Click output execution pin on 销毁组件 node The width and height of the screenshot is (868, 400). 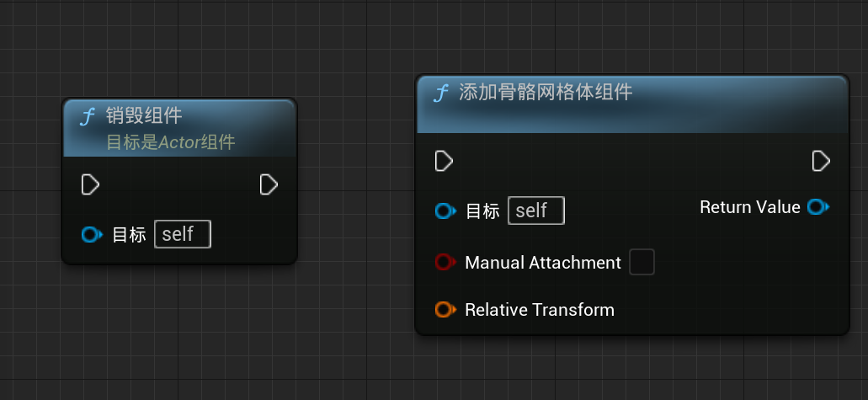click(x=269, y=184)
